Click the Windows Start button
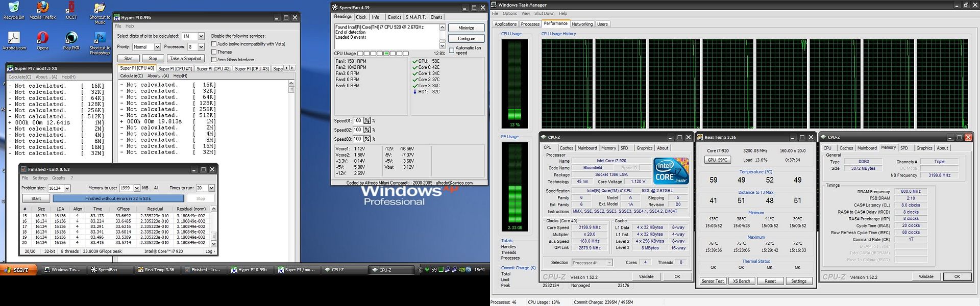980x306 pixels. coord(19,270)
